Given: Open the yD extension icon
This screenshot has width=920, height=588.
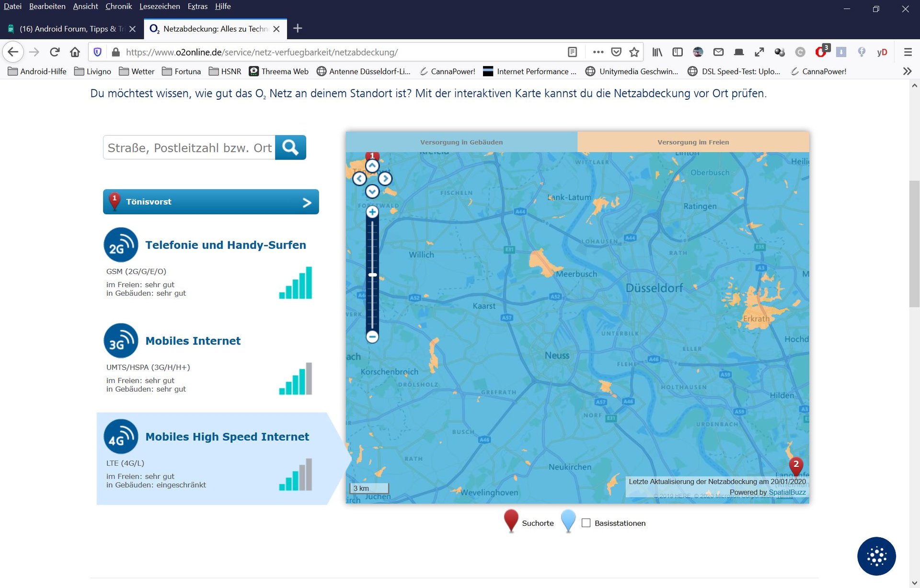Looking at the screenshot, I should pos(882,52).
